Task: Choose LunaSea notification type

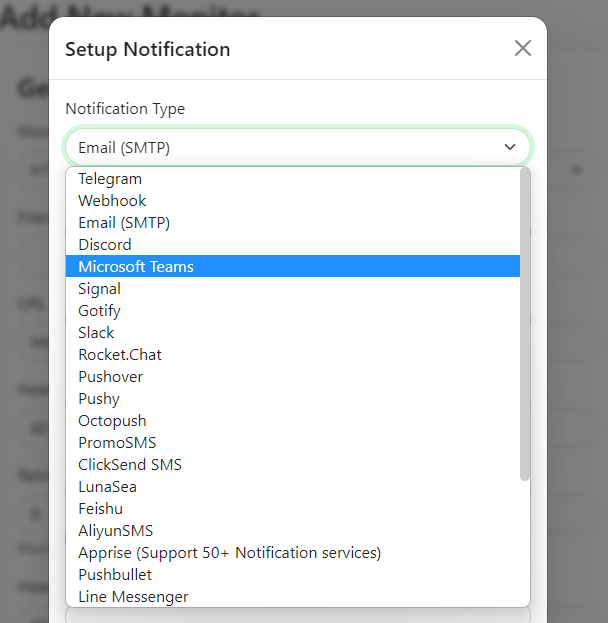Action: click(x=107, y=487)
